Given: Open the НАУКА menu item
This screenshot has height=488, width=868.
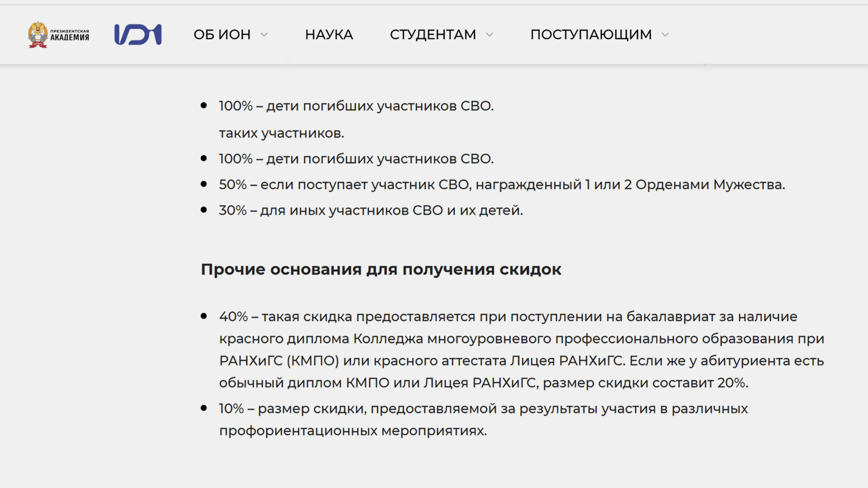Looking at the screenshot, I should [x=329, y=34].
